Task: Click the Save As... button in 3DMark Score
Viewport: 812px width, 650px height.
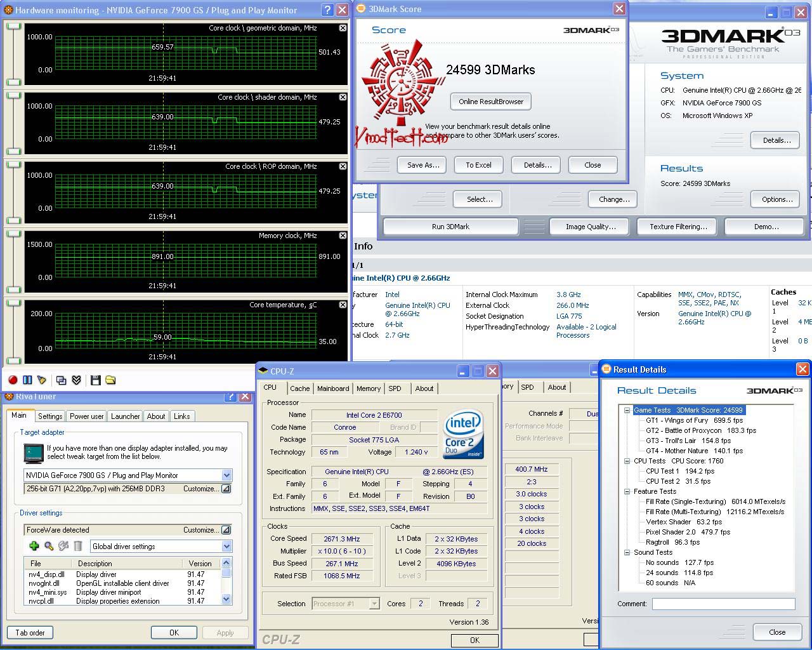Action: [423, 165]
